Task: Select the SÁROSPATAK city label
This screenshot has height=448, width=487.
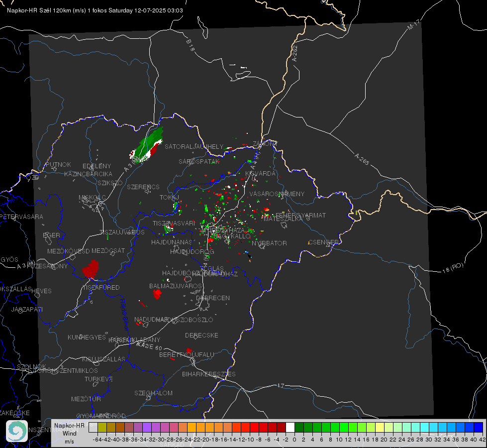Action: 199,161
